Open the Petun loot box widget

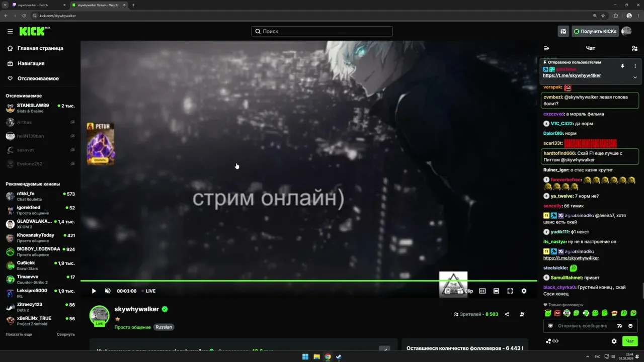(x=101, y=144)
